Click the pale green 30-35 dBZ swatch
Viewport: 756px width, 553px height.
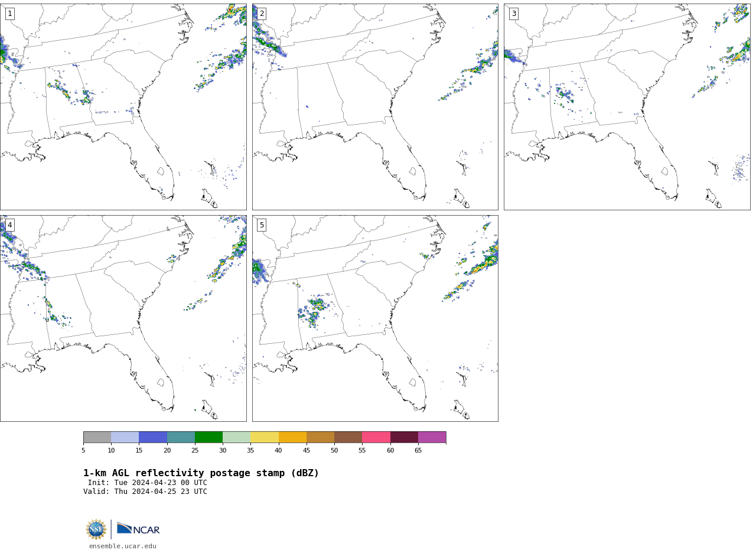(237, 437)
